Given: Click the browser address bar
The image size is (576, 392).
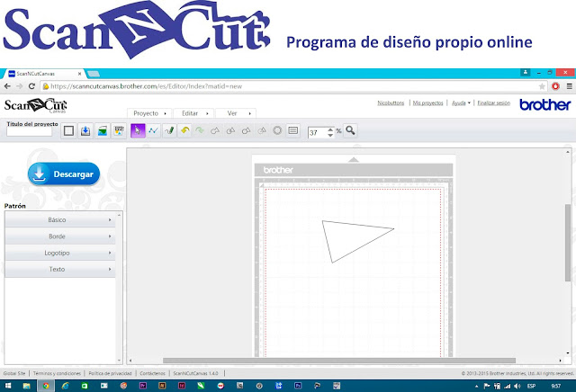Looking at the screenshot, I should point(292,86).
